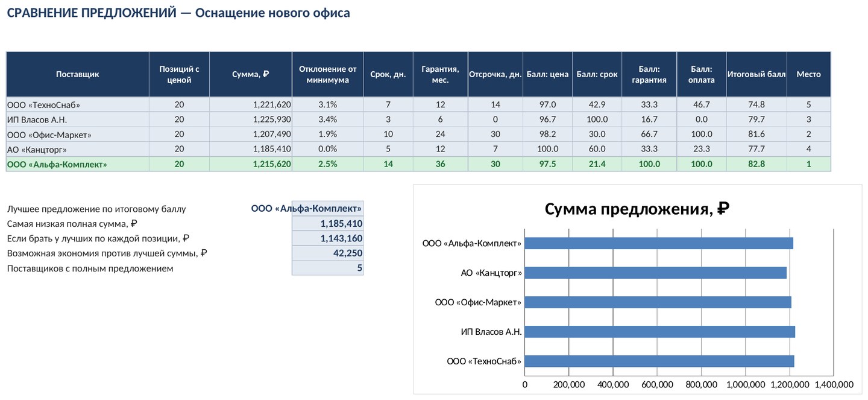This screenshot has height=400, width=868.
Task: Click the chart bar for ООО «Офис-Маркет»
Action: tap(658, 302)
